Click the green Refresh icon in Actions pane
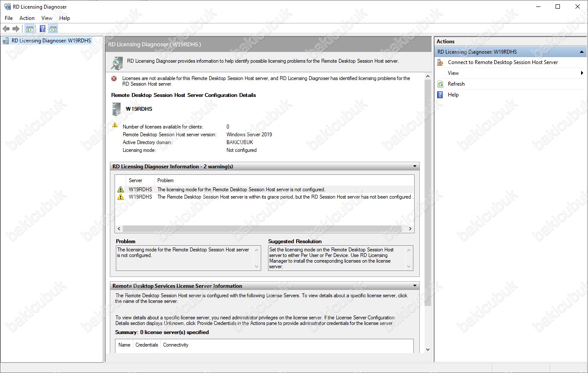 440,84
